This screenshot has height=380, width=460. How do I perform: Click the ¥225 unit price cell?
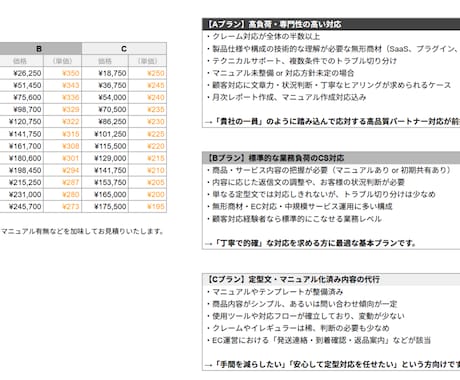pos(148,134)
